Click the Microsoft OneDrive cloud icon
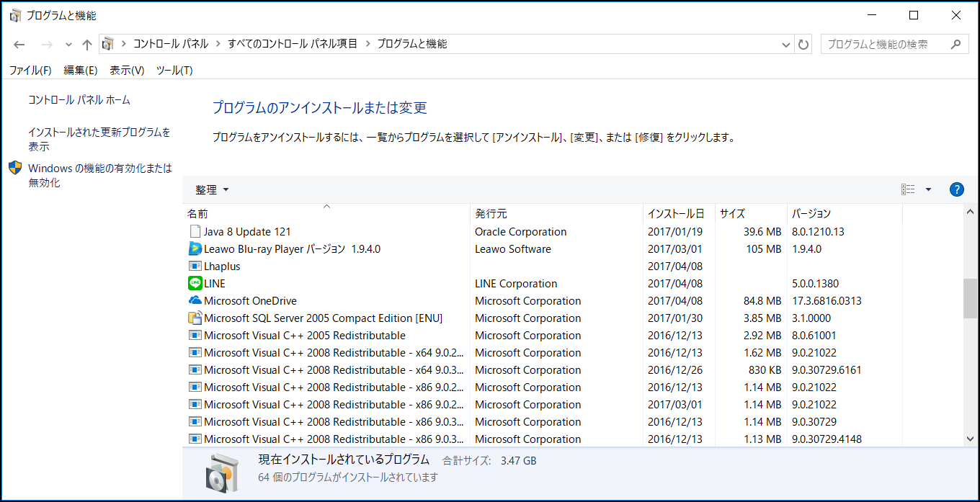This screenshot has height=502, width=980. 195,301
